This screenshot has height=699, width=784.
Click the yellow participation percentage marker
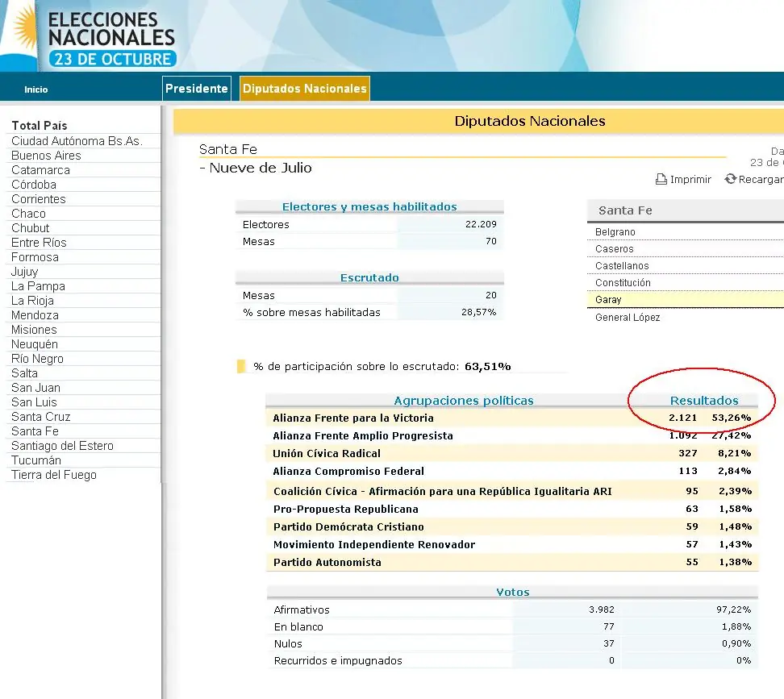click(241, 367)
